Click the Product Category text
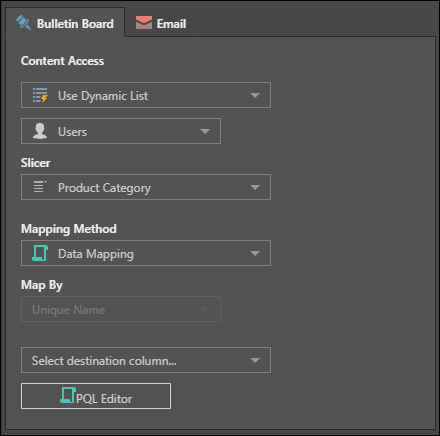The width and height of the screenshot is (440, 436). click(x=104, y=188)
